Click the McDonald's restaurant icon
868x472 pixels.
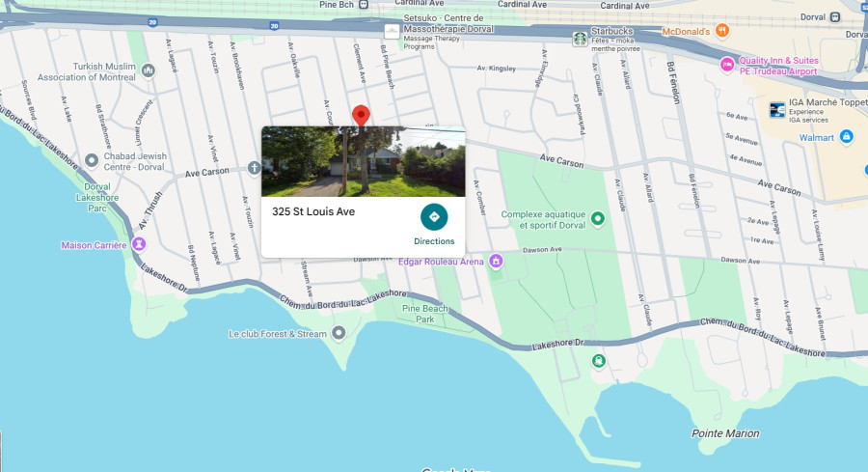tap(721, 31)
